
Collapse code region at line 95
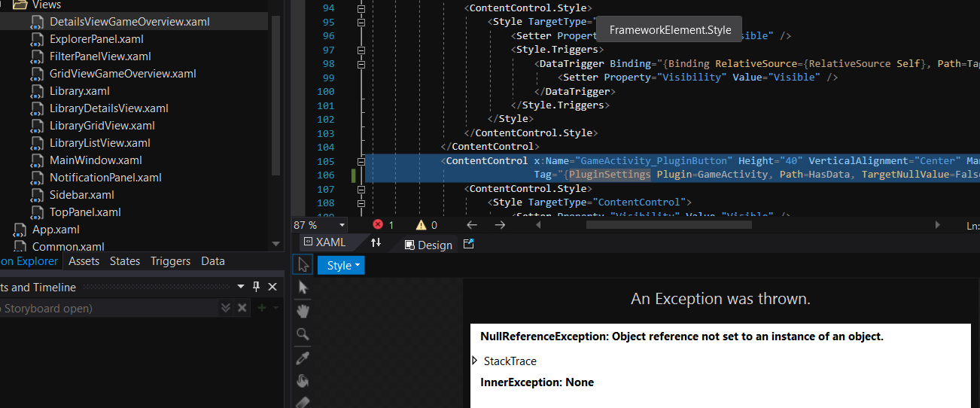[x=361, y=22]
